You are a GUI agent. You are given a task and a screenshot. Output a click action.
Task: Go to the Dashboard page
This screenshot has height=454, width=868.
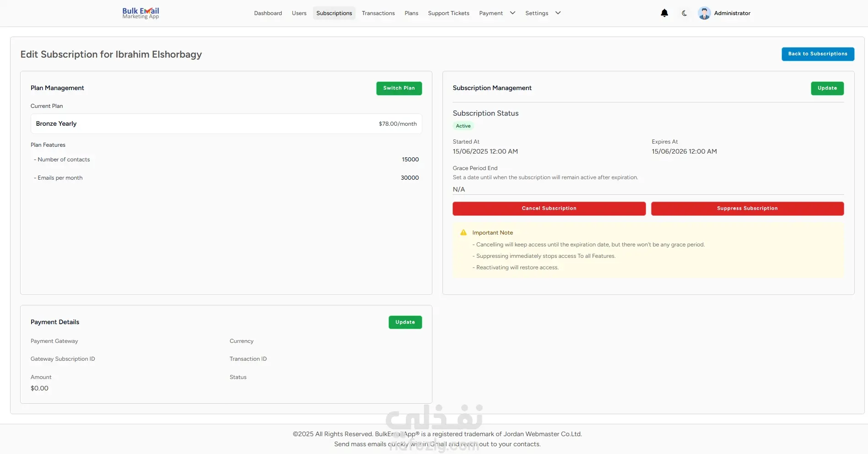(268, 13)
